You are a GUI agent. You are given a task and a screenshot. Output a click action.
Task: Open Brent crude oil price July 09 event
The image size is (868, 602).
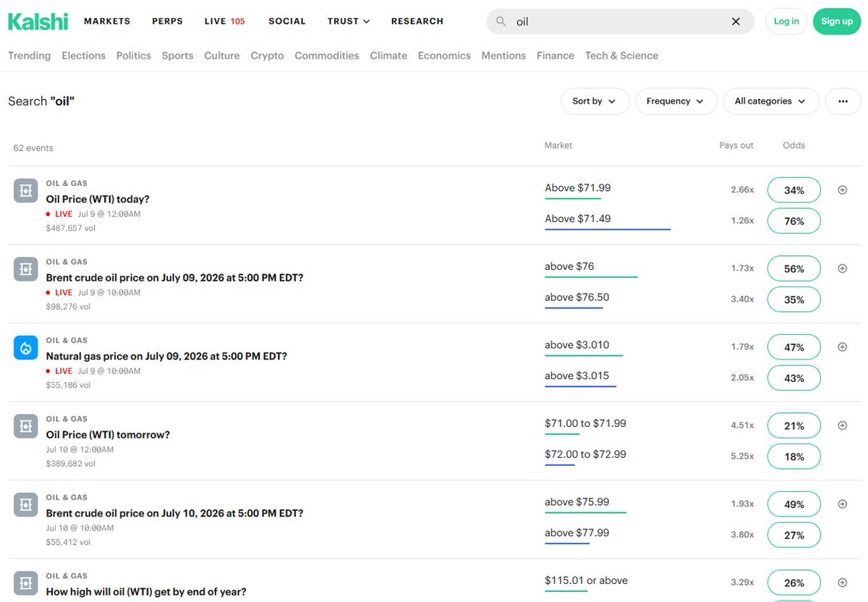pyautogui.click(x=174, y=277)
